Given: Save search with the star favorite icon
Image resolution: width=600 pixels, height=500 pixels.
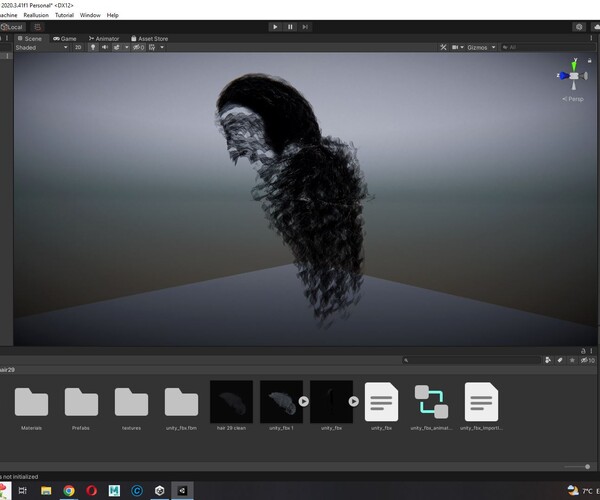Looking at the screenshot, I should [x=572, y=360].
